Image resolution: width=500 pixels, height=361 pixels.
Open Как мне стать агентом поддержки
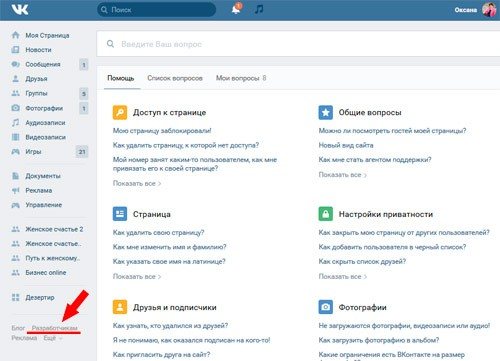pos(375,160)
